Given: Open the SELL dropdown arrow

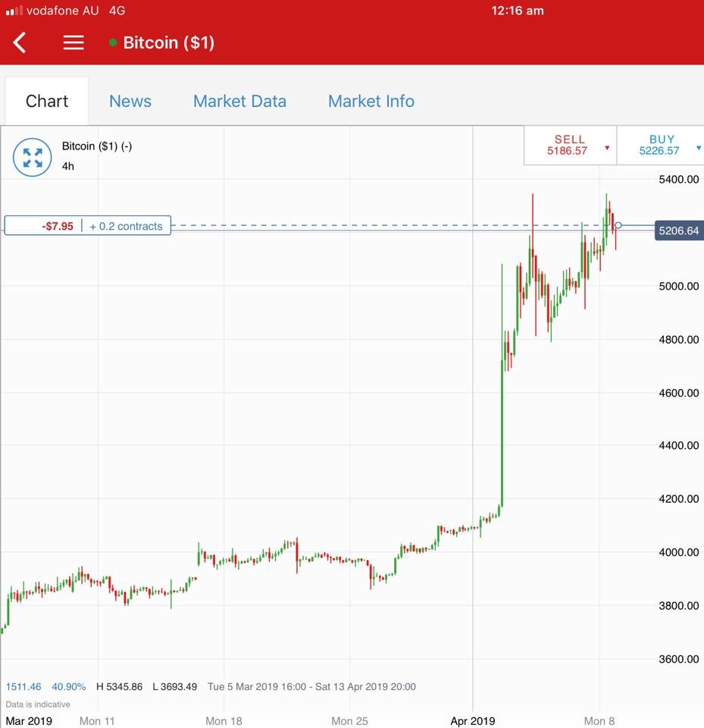Looking at the screenshot, I should [x=607, y=148].
